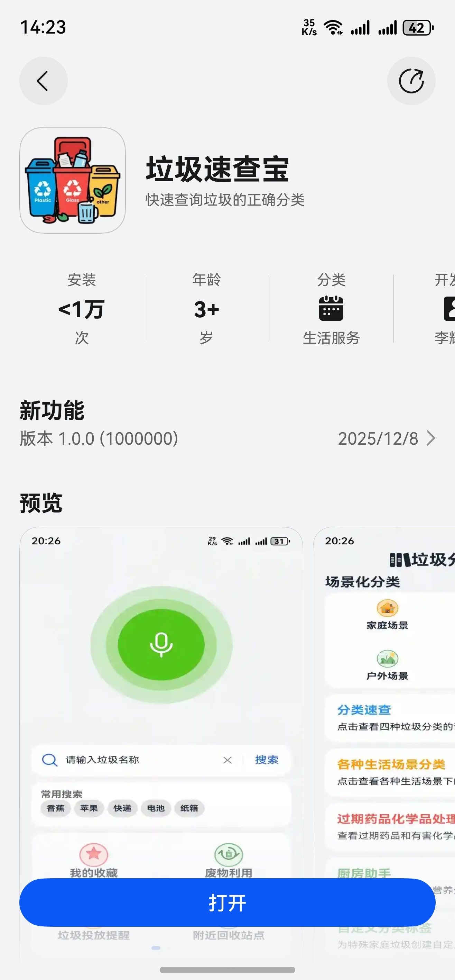Tap the 安装 <1万 次 stat

click(82, 309)
